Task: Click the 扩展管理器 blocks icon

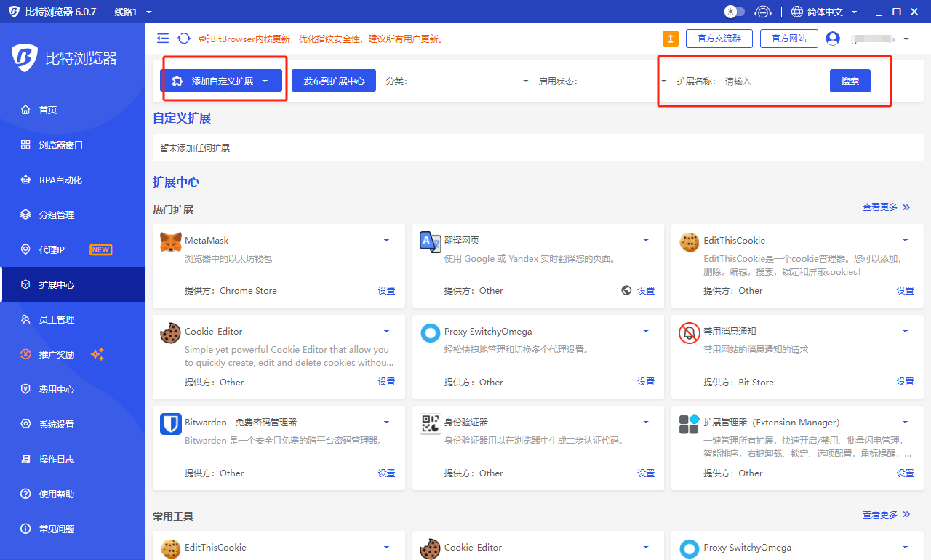Action: pyautogui.click(x=690, y=424)
